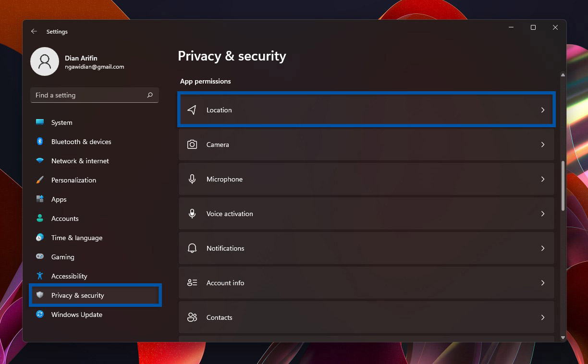Click the Microphone permission icon
The width and height of the screenshot is (588, 364).
click(x=192, y=179)
